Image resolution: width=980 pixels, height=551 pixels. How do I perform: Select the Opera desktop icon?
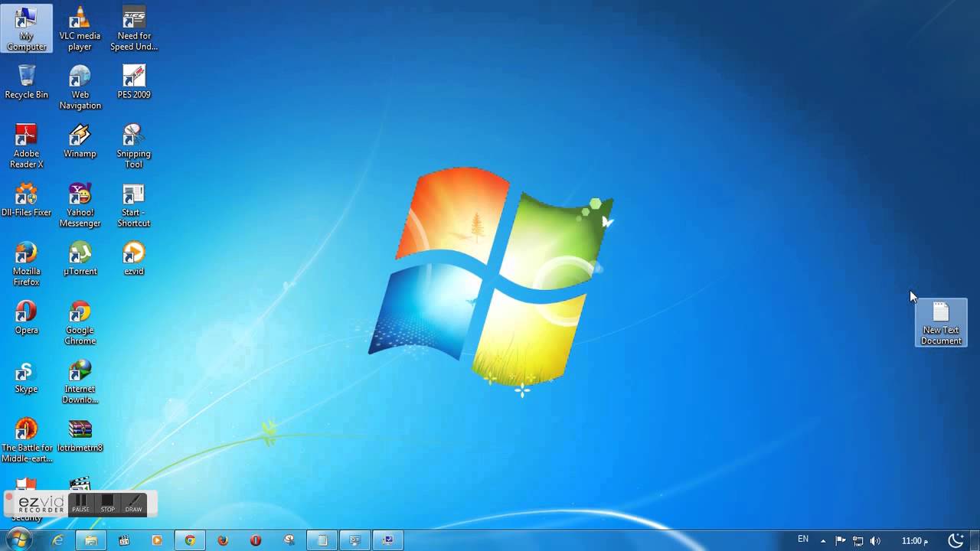tap(26, 318)
